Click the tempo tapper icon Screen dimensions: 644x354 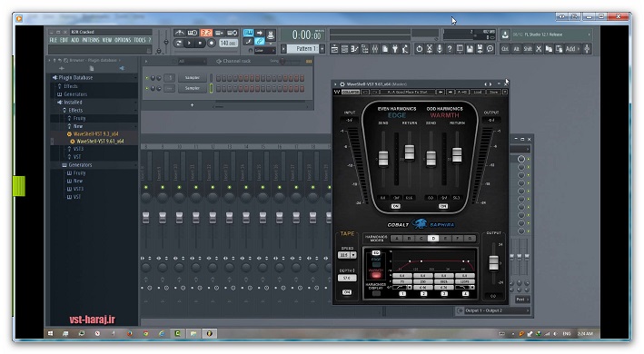pyautogui.click(x=405, y=49)
